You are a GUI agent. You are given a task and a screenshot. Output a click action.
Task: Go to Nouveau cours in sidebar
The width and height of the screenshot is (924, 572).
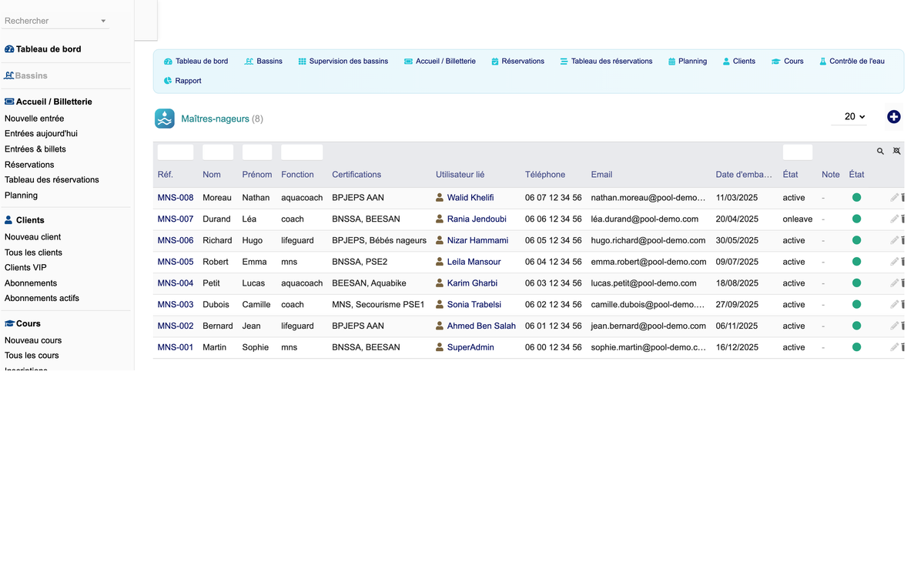click(x=33, y=340)
